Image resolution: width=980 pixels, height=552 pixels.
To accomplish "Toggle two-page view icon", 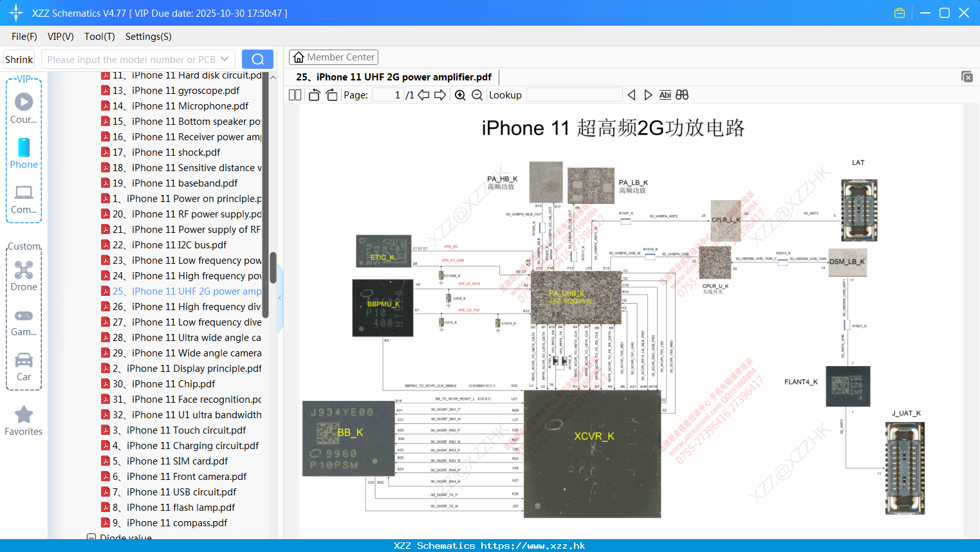I will point(295,95).
